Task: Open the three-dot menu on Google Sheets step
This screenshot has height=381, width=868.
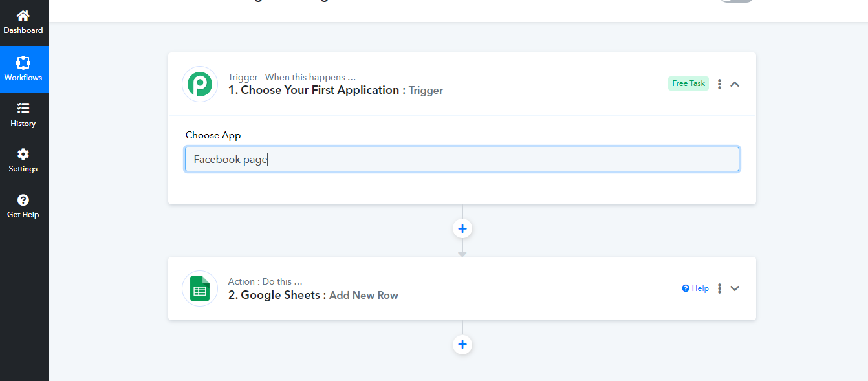Action: [719, 288]
